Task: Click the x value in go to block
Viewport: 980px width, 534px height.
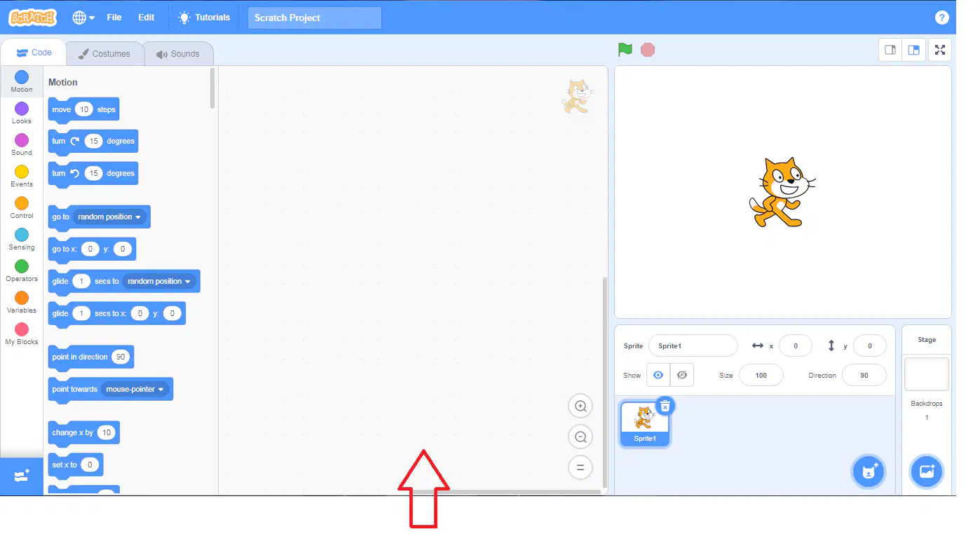Action: coord(90,249)
